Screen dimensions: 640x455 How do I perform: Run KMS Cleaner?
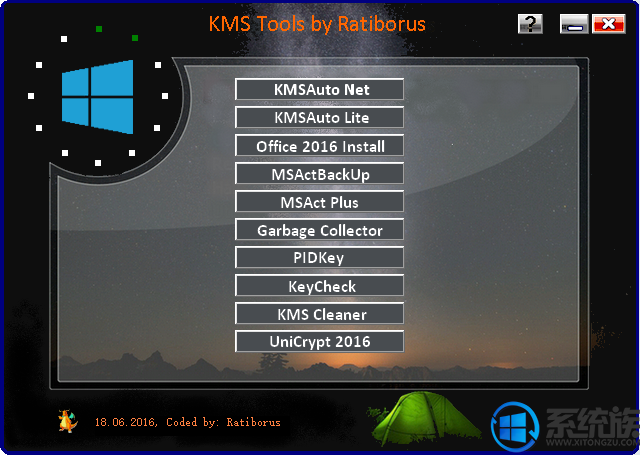pos(319,313)
